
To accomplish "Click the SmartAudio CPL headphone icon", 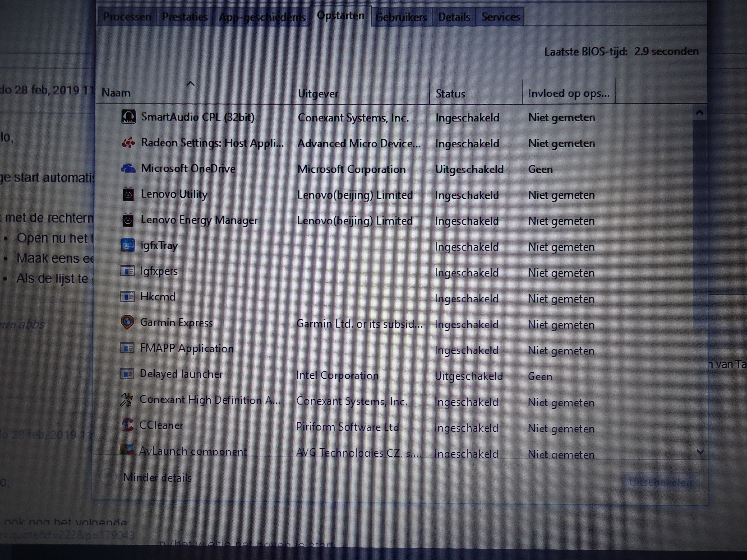I will coord(128,117).
